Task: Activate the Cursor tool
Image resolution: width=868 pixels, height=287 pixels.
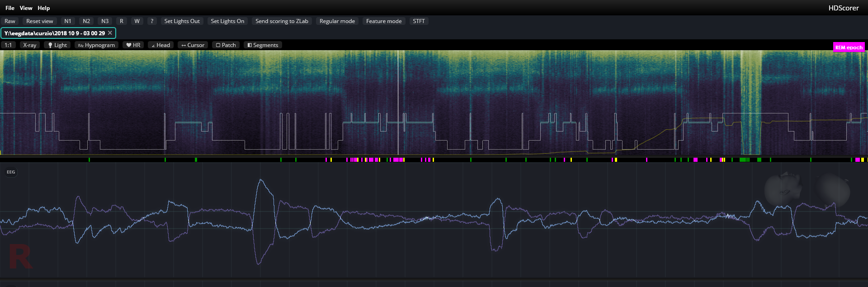Action: pyautogui.click(x=193, y=45)
